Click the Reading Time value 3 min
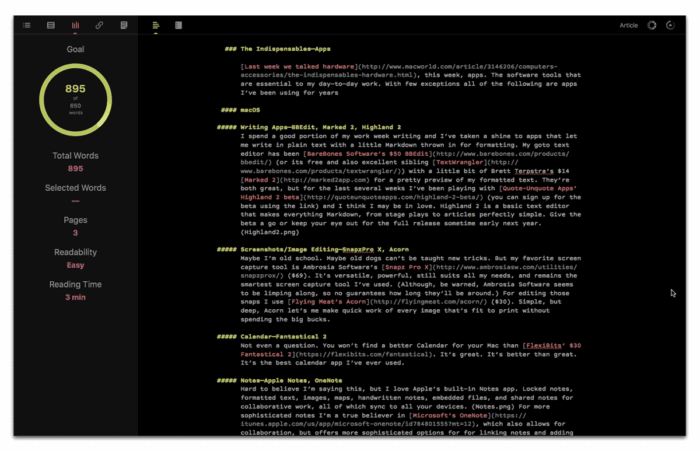The image size is (700, 451). point(75,297)
